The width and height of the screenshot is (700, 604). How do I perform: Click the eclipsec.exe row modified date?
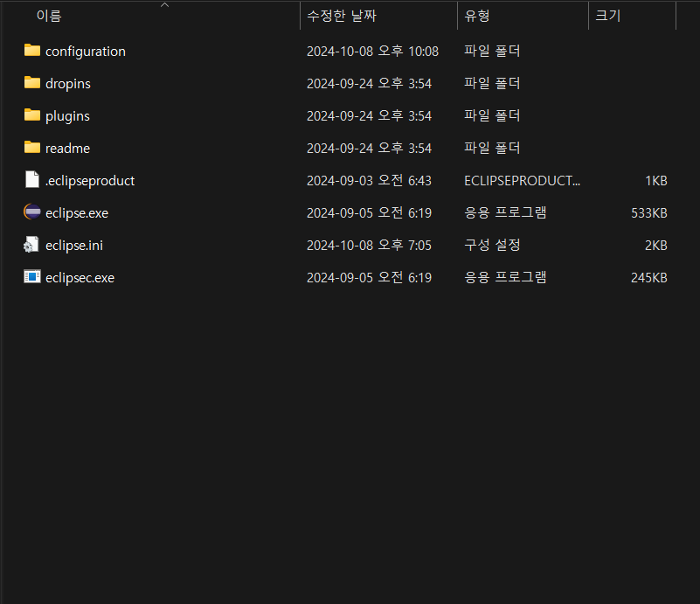(x=369, y=278)
